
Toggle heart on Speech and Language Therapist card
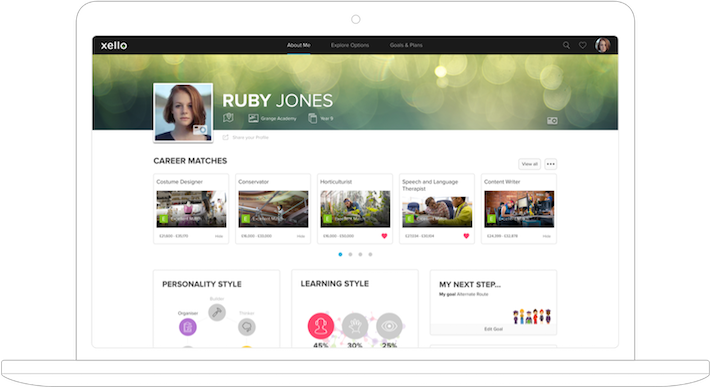(x=466, y=236)
